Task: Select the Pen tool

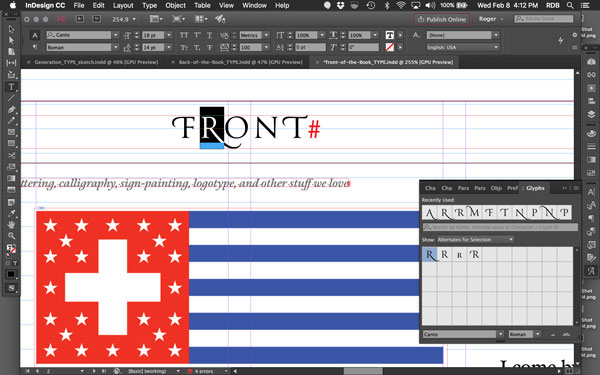Action: [11, 109]
